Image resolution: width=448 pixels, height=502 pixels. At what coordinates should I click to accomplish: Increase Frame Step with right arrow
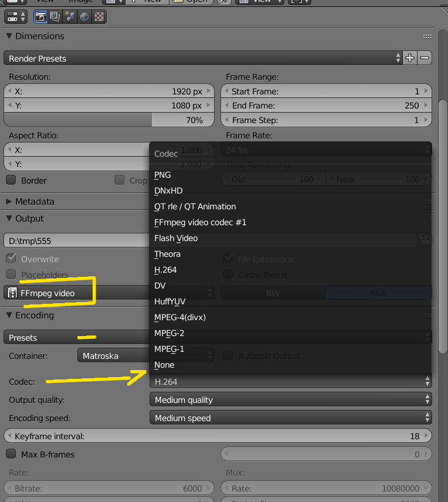[x=426, y=120]
